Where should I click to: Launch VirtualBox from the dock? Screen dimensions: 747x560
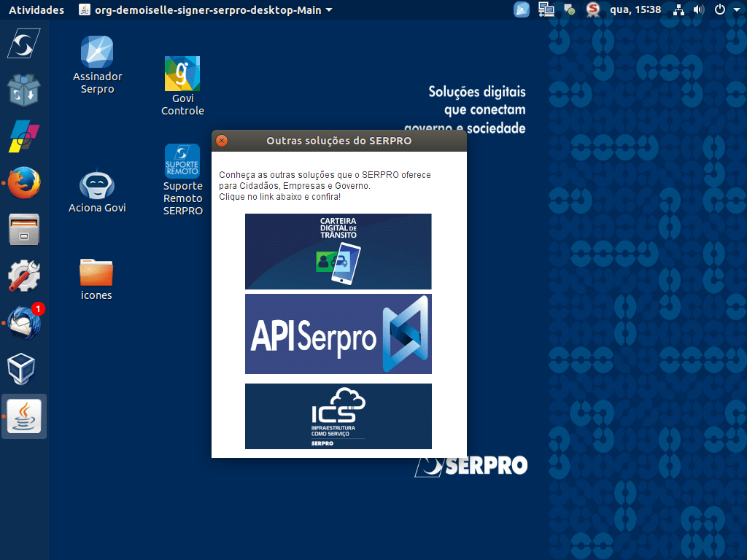[22, 369]
